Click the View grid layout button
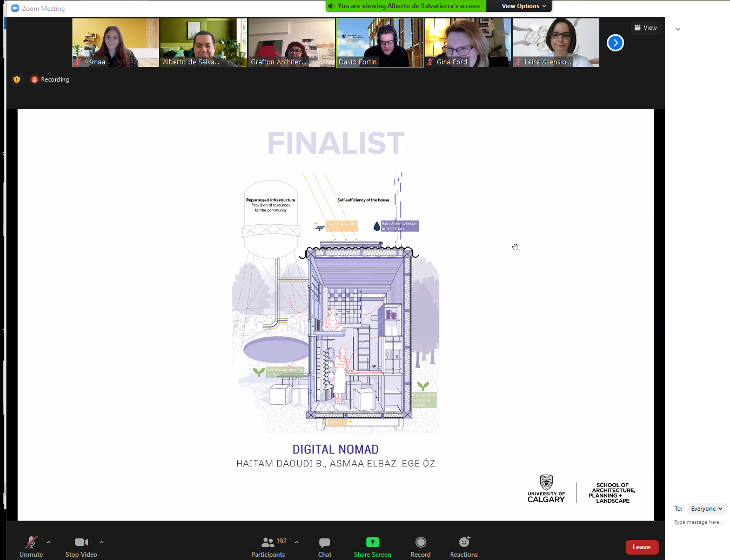The height and width of the screenshot is (560, 730). point(646,28)
